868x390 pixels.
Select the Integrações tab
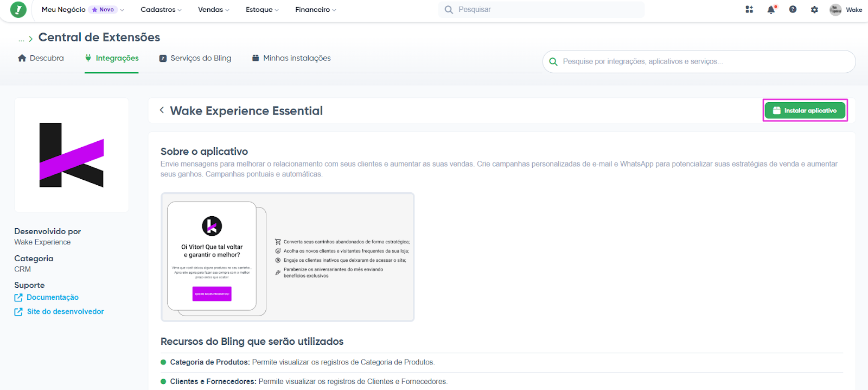click(x=112, y=58)
